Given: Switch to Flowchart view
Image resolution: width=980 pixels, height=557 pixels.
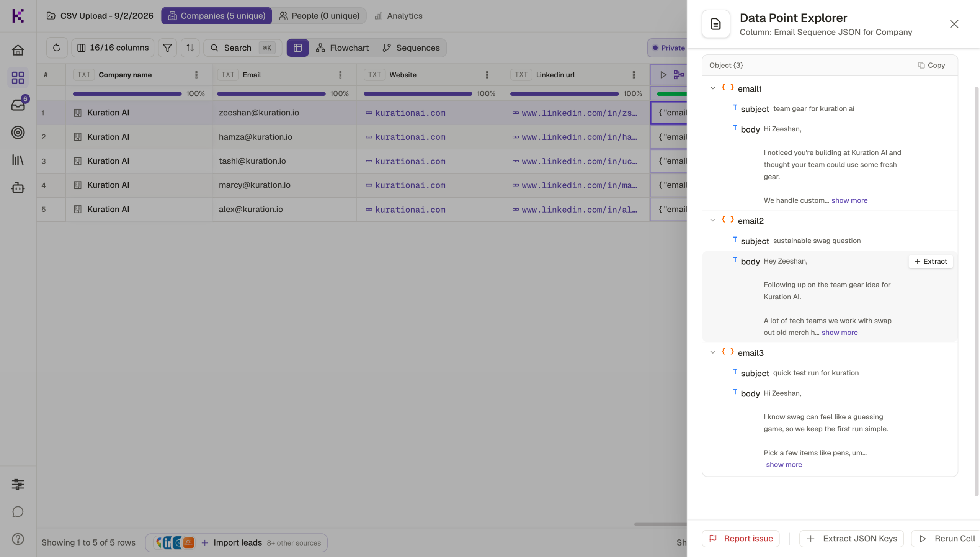Looking at the screenshot, I should [342, 48].
